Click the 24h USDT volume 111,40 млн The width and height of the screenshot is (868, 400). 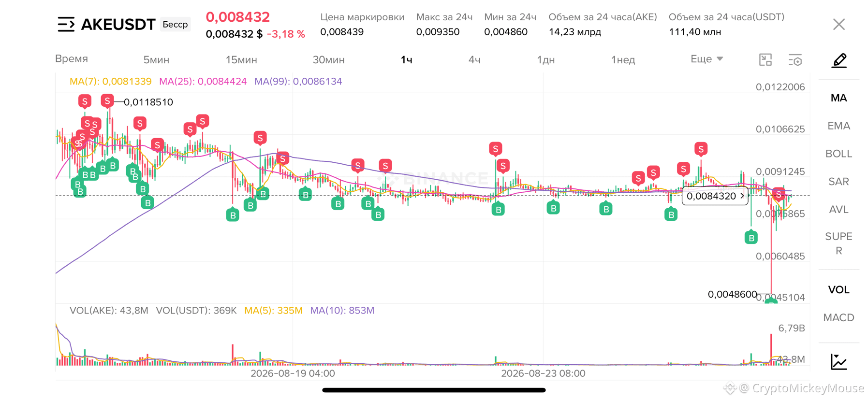[x=695, y=32]
